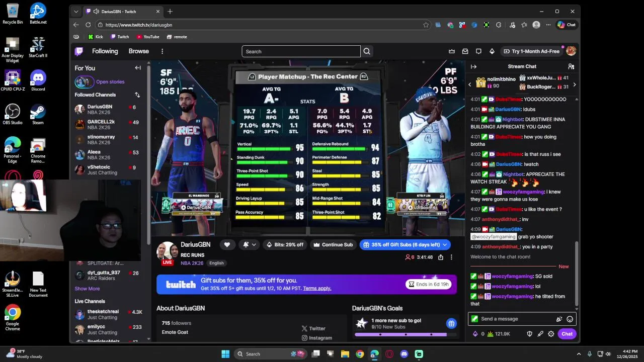The height and width of the screenshot is (362, 644).
Task: Select the Browse tab
Action: pyautogui.click(x=138, y=51)
